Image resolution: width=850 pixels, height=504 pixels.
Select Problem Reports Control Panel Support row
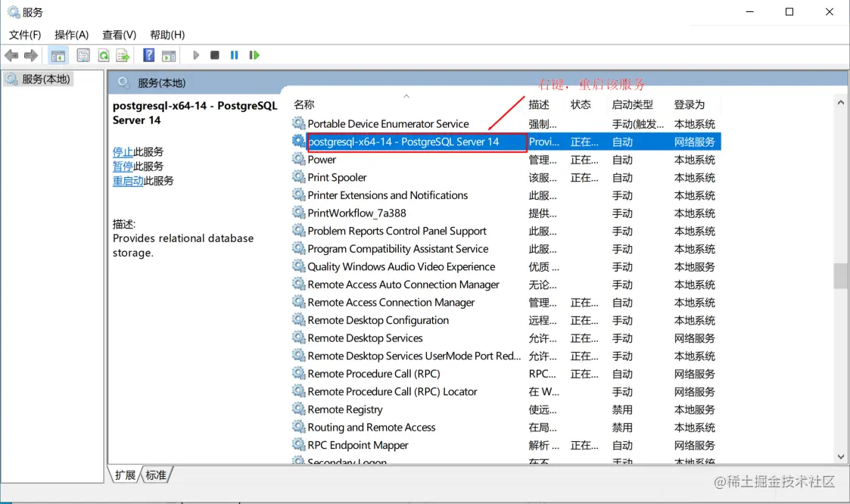pyautogui.click(x=506, y=232)
